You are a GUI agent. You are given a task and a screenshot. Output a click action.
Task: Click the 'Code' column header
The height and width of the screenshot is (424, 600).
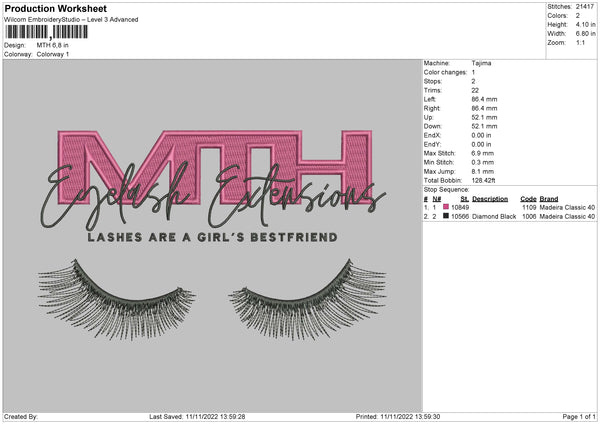[x=528, y=199]
